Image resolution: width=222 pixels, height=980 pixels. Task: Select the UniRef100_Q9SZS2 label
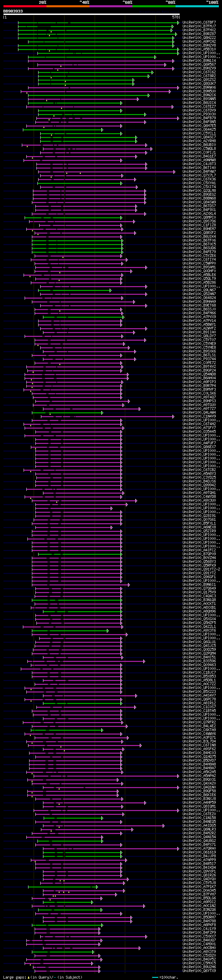199,80
